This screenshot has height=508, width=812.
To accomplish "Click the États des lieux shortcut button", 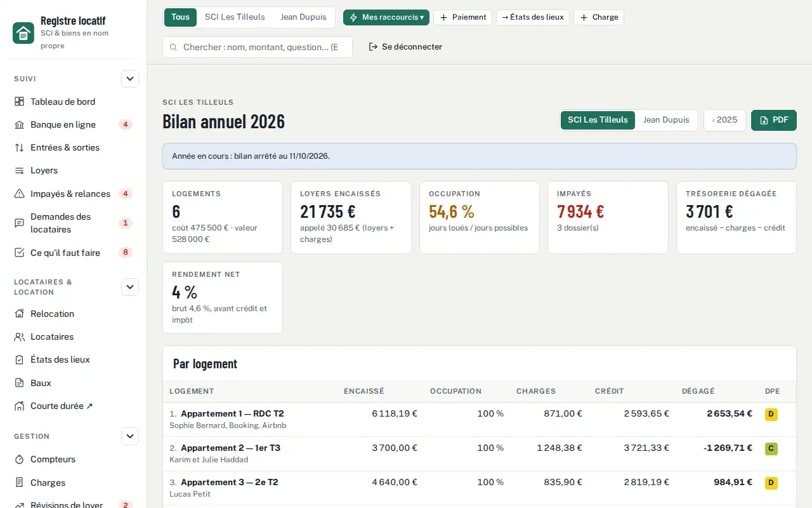I will 533,17.
